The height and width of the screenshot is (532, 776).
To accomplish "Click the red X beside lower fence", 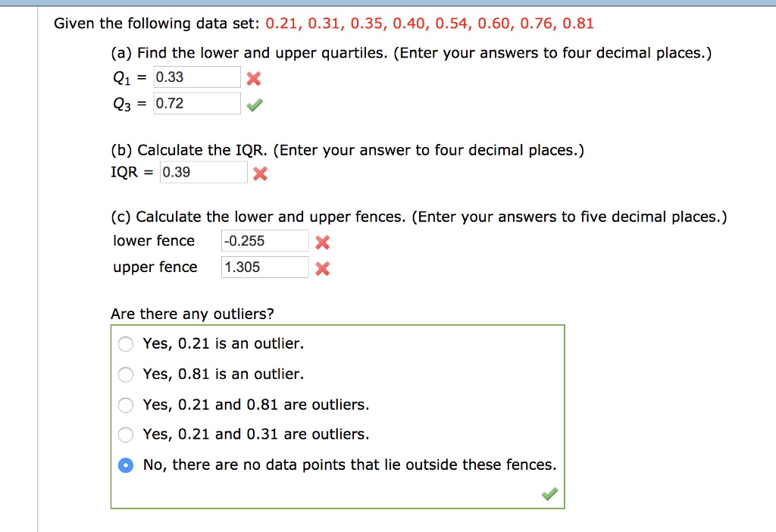I will [322, 242].
